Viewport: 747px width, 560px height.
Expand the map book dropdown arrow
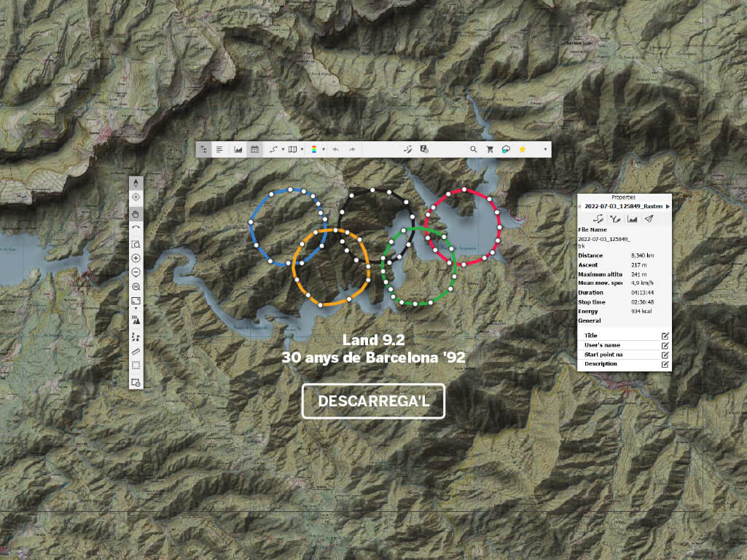click(300, 149)
